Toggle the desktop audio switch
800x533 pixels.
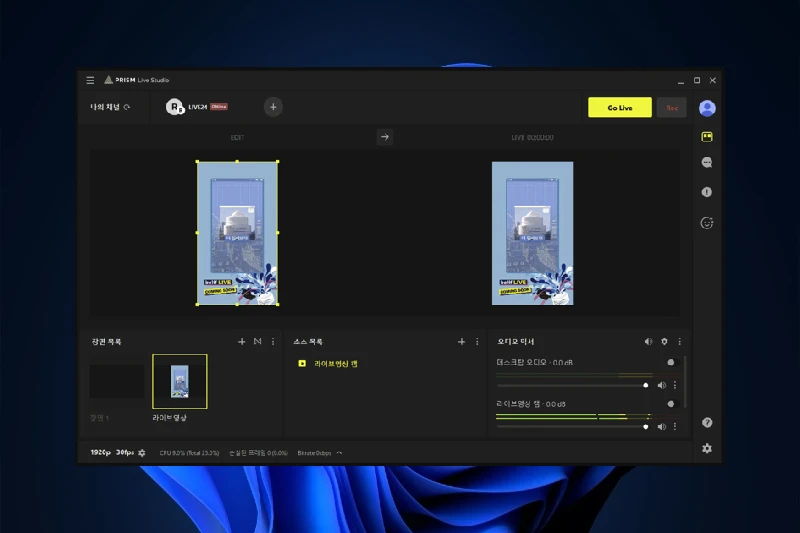(x=670, y=362)
